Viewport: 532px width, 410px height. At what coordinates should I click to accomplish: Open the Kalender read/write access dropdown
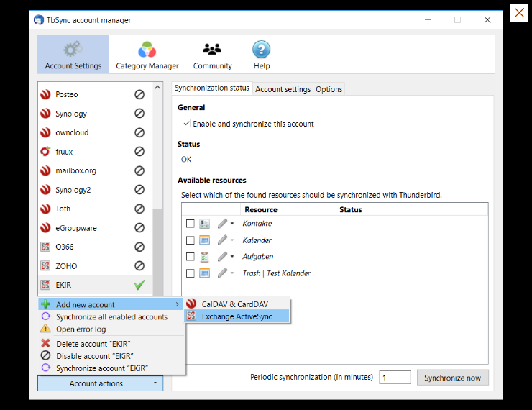226,240
